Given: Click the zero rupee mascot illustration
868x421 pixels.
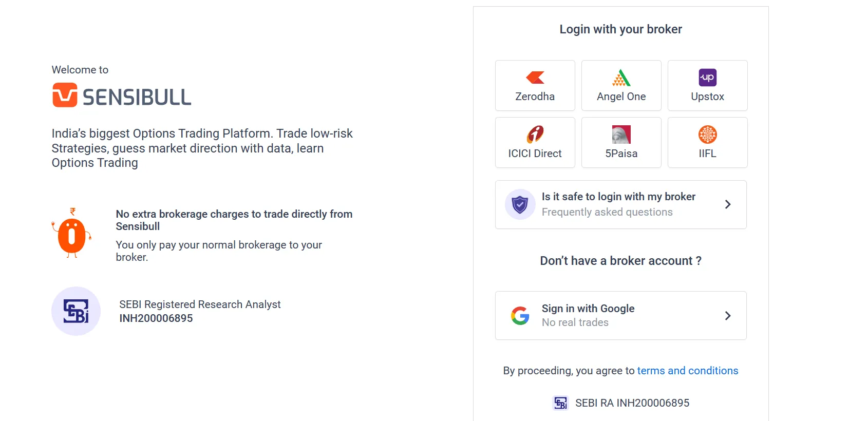Looking at the screenshot, I should click(x=71, y=233).
